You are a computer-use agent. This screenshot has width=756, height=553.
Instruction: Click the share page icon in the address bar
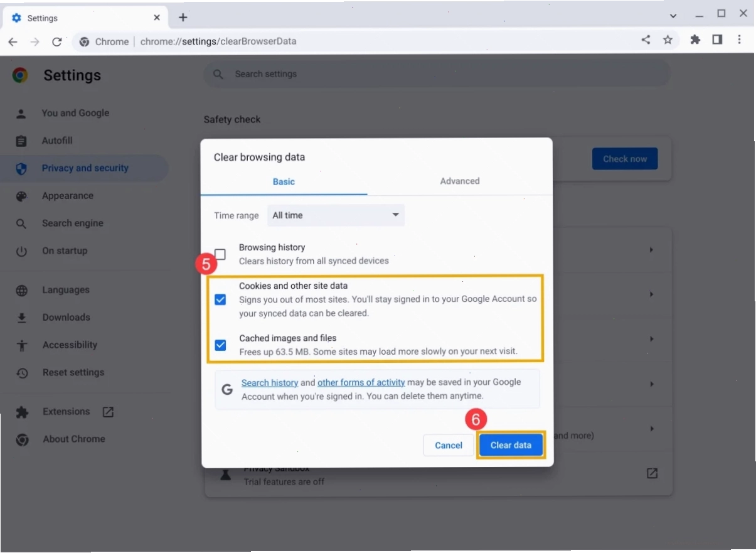pos(646,40)
